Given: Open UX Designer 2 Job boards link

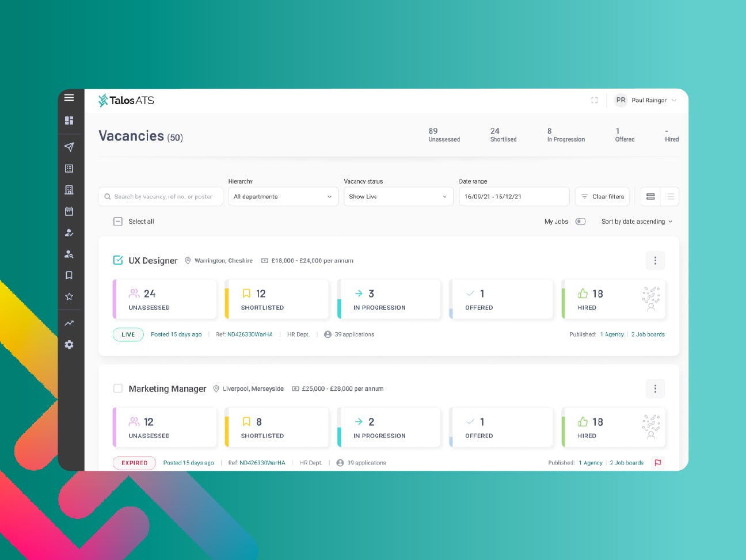Looking at the screenshot, I should pos(648,334).
